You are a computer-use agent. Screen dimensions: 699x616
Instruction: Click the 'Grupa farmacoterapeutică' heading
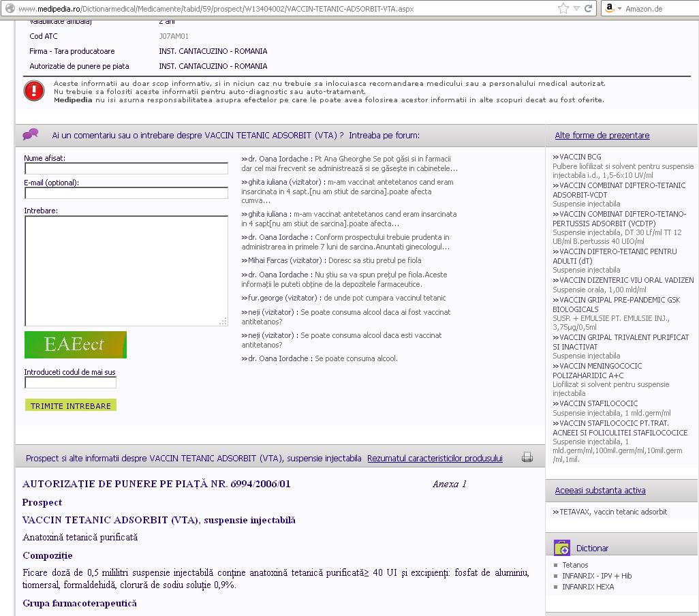point(79,603)
